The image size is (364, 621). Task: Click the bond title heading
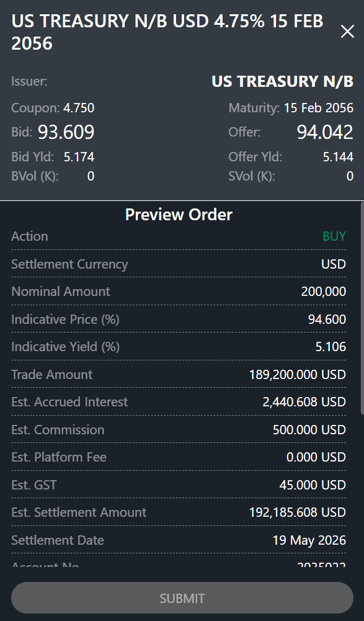[167, 32]
